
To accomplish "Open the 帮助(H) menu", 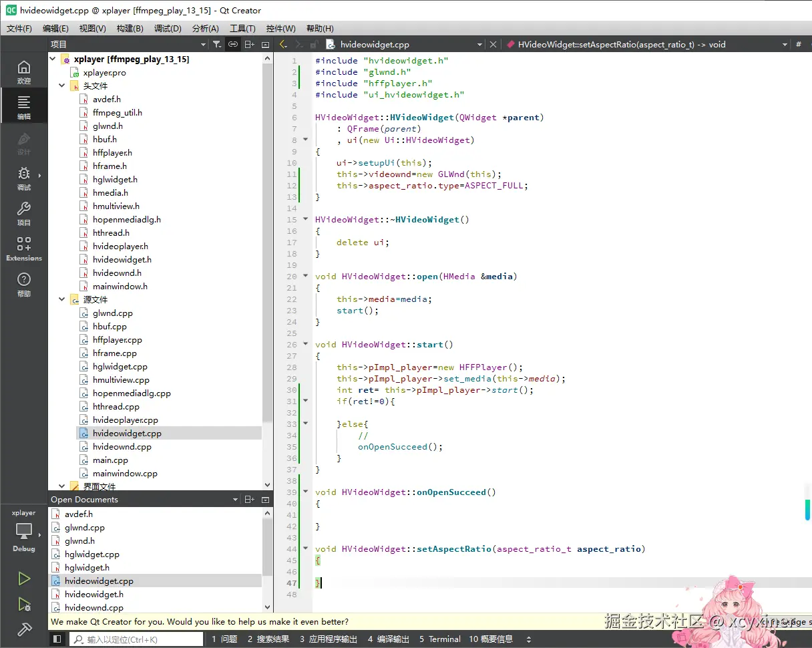I will tap(320, 29).
